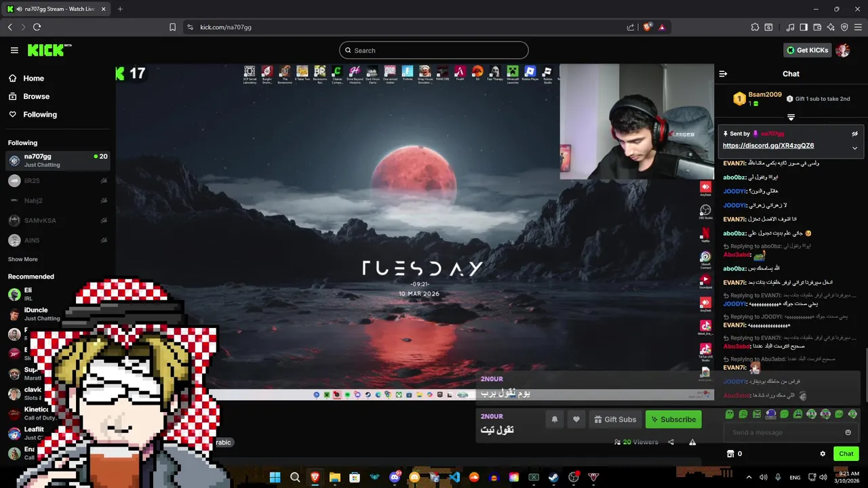The height and width of the screenshot is (488, 868).
Task: Open the user profile avatar menu
Action: click(x=843, y=50)
